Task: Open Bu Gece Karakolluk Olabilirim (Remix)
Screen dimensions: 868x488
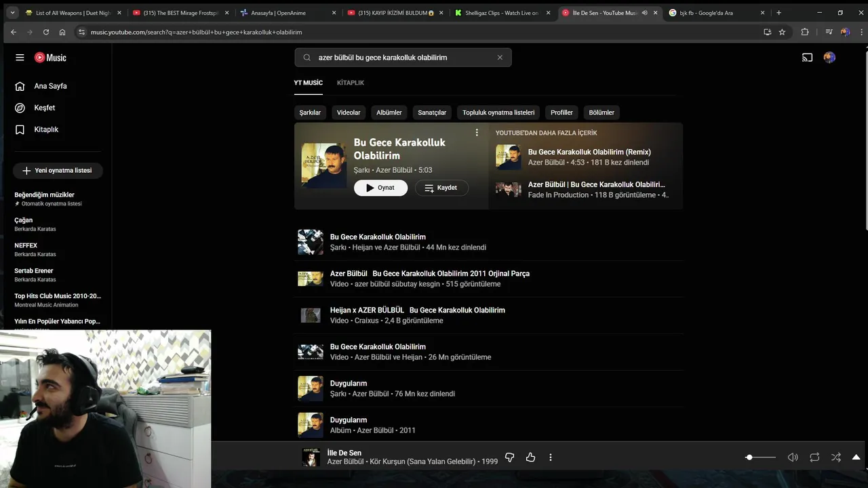Action: [x=589, y=152]
